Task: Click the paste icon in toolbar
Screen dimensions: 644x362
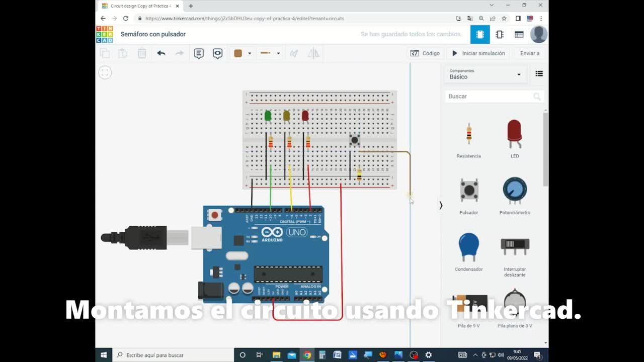Action: [x=123, y=53]
